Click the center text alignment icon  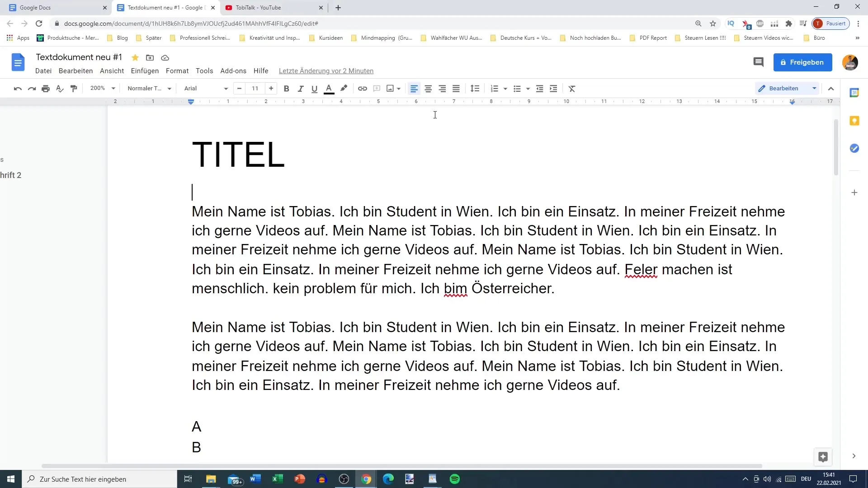[428, 88]
